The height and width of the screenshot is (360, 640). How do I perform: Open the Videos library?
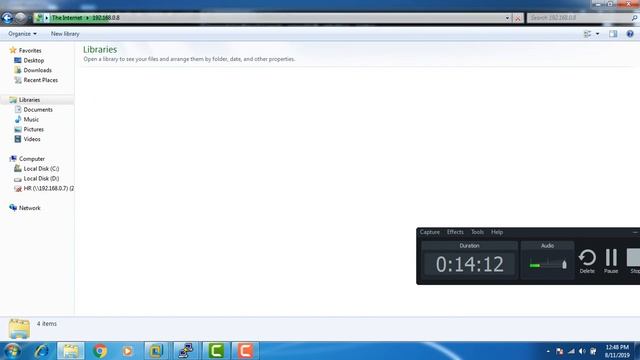[32, 139]
